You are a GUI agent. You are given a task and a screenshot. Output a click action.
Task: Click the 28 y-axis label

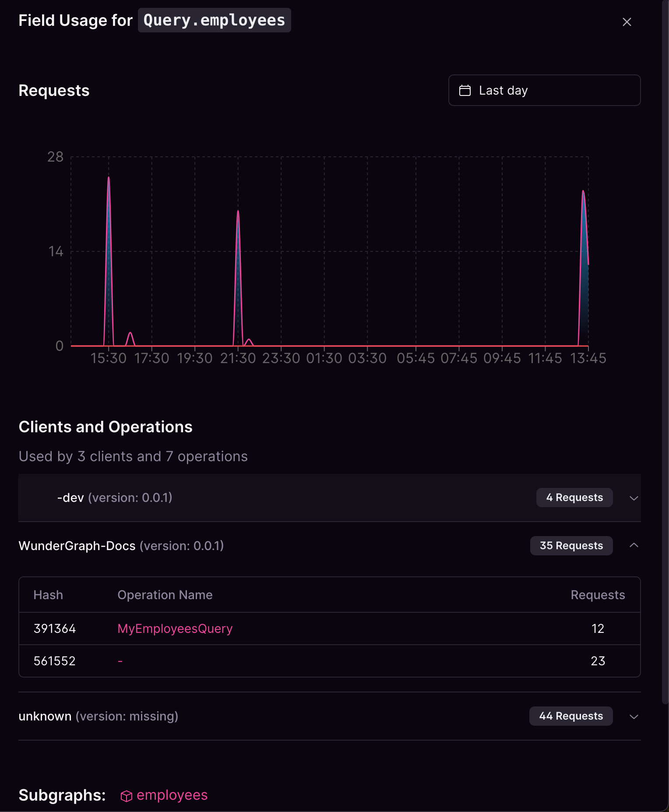pyautogui.click(x=56, y=157)
